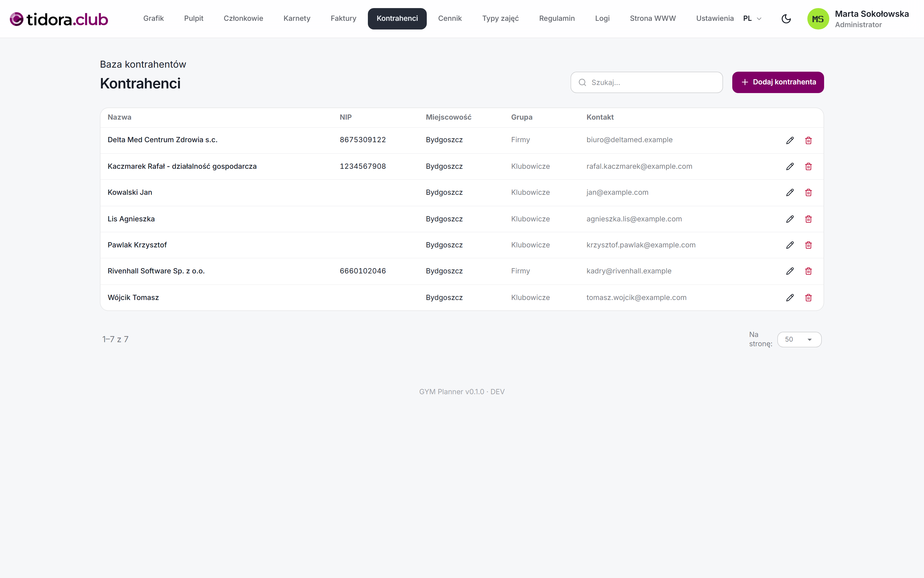Delete the Lis Agnieszka entry
Viewport: 924px width, 578px height.
pyautogui.click(x=808, y=219)
